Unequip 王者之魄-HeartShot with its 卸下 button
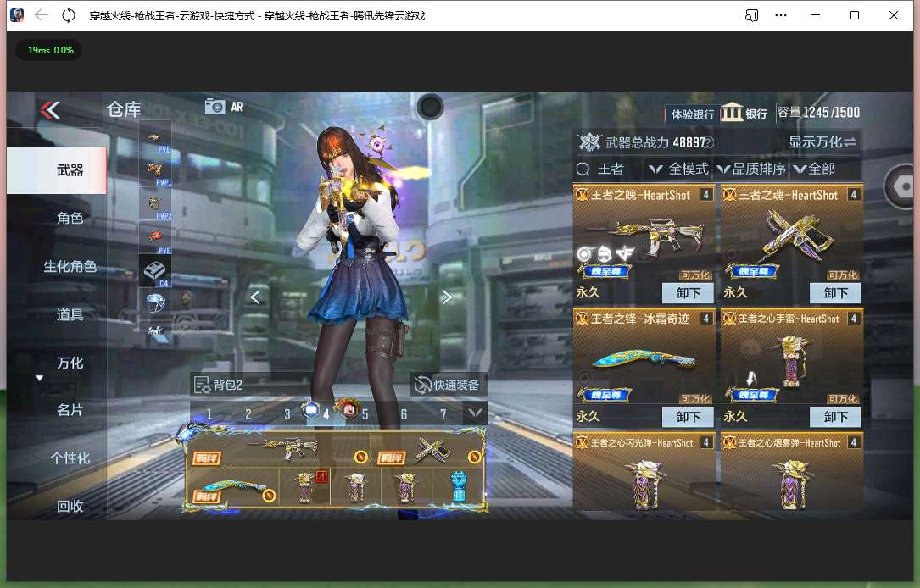This screenshot has height=588, width=920. [688, 292]
